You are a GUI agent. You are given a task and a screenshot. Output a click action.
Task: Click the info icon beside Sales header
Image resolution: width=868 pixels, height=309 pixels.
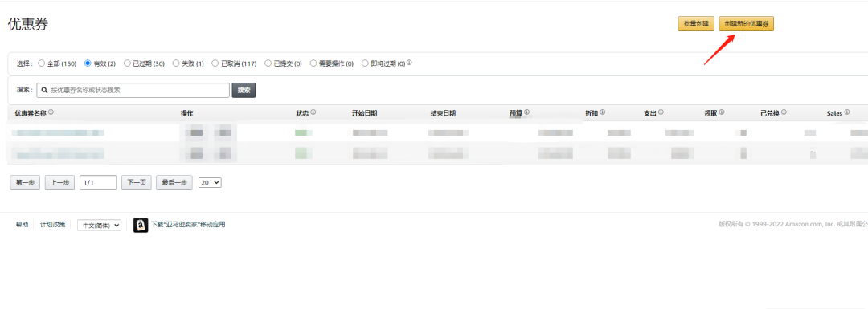(x=847, y=112)
